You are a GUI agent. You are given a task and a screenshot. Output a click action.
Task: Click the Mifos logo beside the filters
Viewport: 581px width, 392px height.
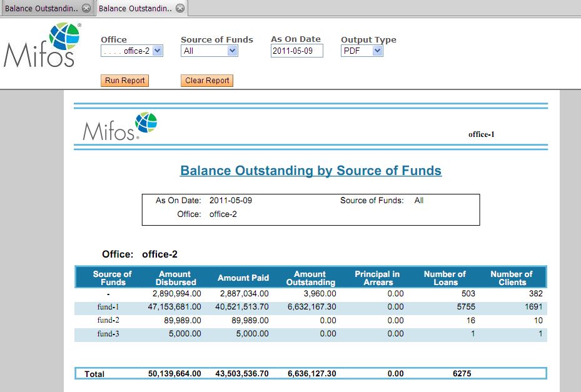point(43,45)
